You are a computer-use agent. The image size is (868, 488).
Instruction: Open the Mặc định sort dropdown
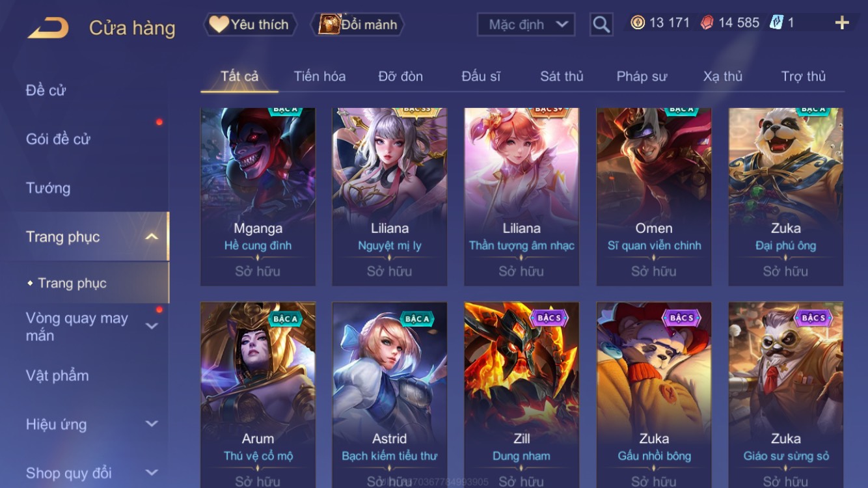pos(526,25)
